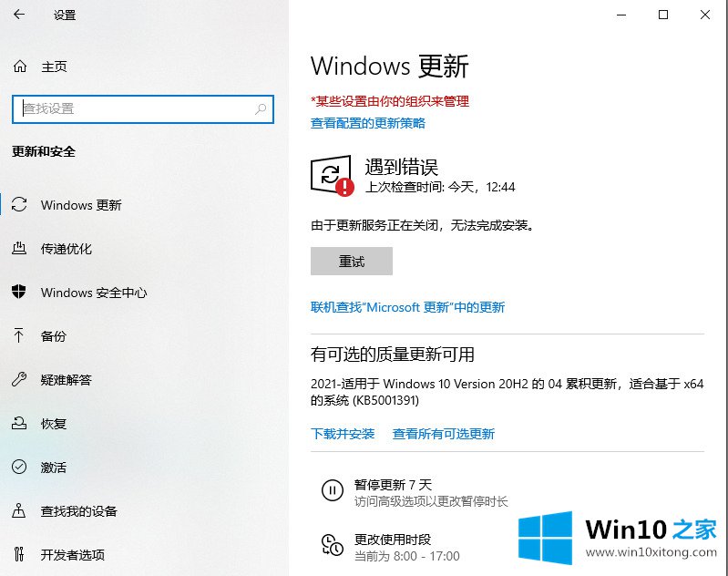The width and height of the screenshot is (728, 576).
Task: Focus the 查找设置 search field
Action: coord(143,109)
